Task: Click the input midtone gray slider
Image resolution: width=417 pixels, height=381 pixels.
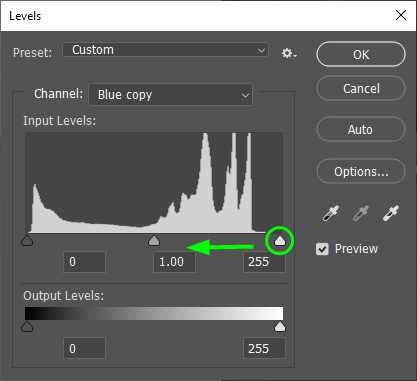Action: coord(154,240)
